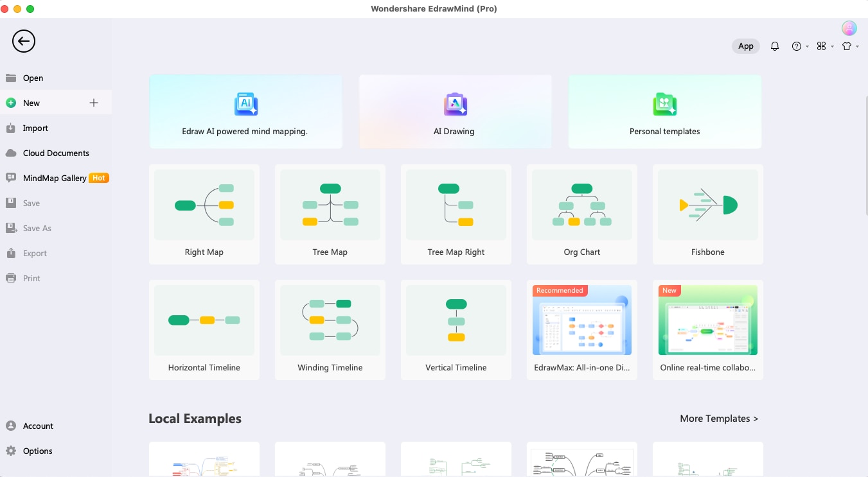The height and width of the screenshot is (477, 868).
Task: Open notifications bell icon
Action: (775, 46)
